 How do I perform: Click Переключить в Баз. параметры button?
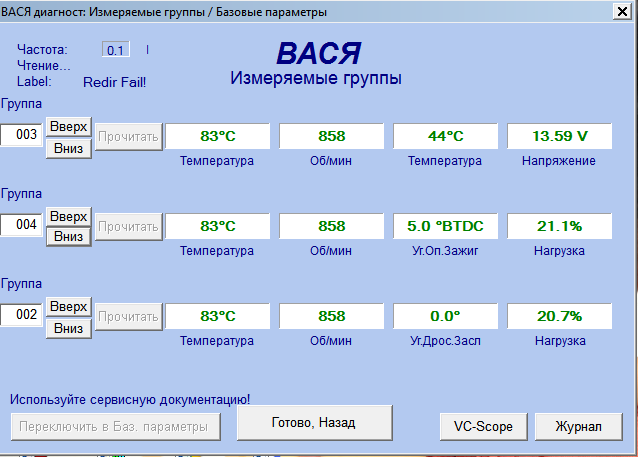[116, 426]
